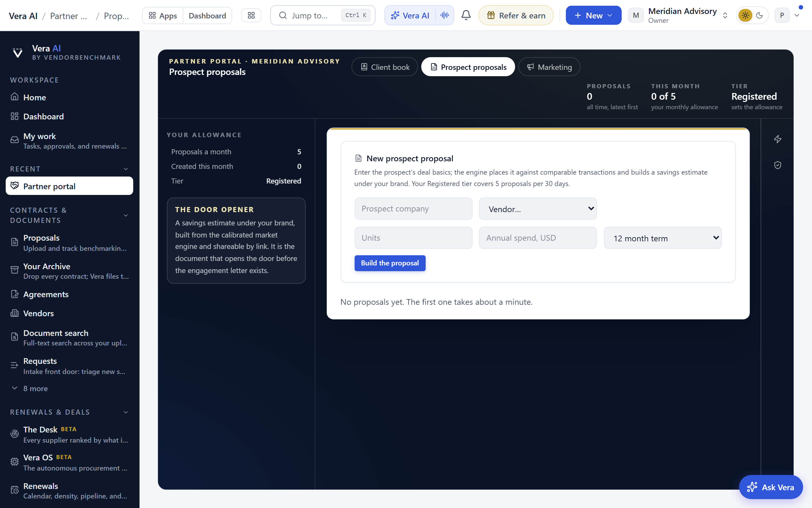Click the Prop... breadcrumb item
Image resolution: width=812 pixels, height=508 pixels.
tap(116, 16)
